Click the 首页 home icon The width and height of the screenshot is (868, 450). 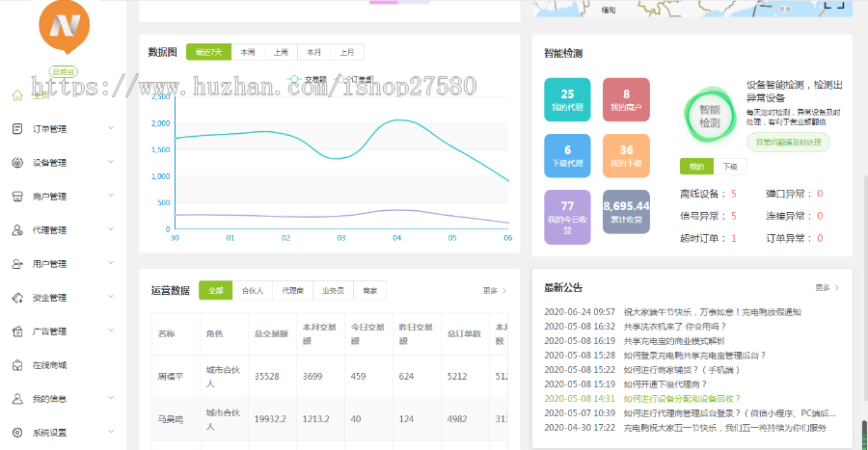[17, 94]
